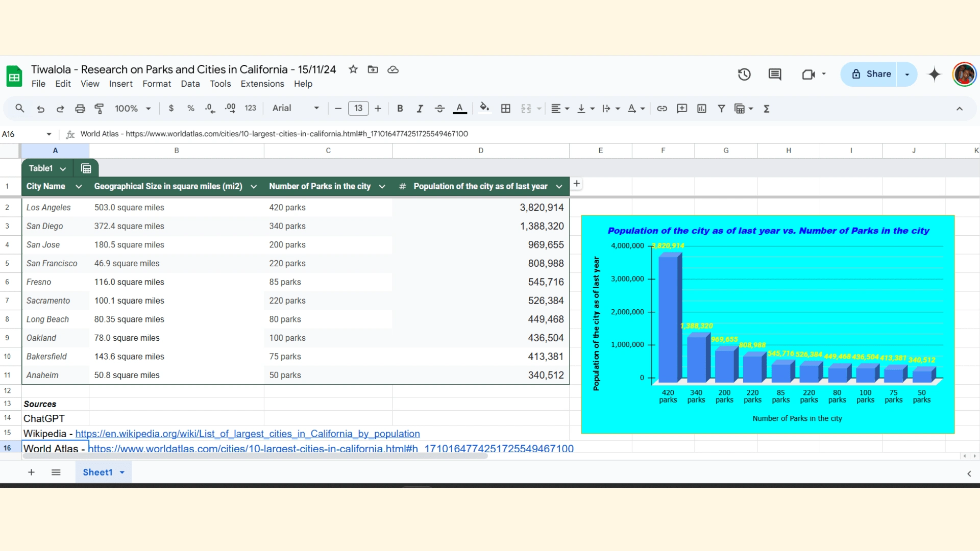Open the City Name column dropdown

79,187
